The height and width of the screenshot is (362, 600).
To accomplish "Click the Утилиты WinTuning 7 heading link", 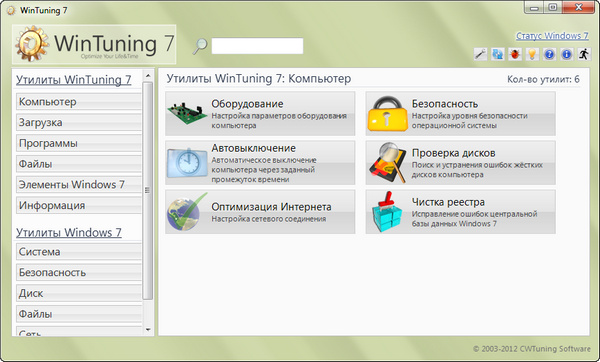I will pyautogui.click(x=73, y=80).
